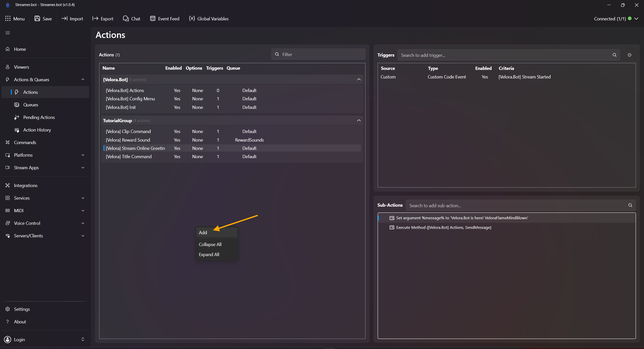
Task: Choose Add from the context menu
Action: 203,233
